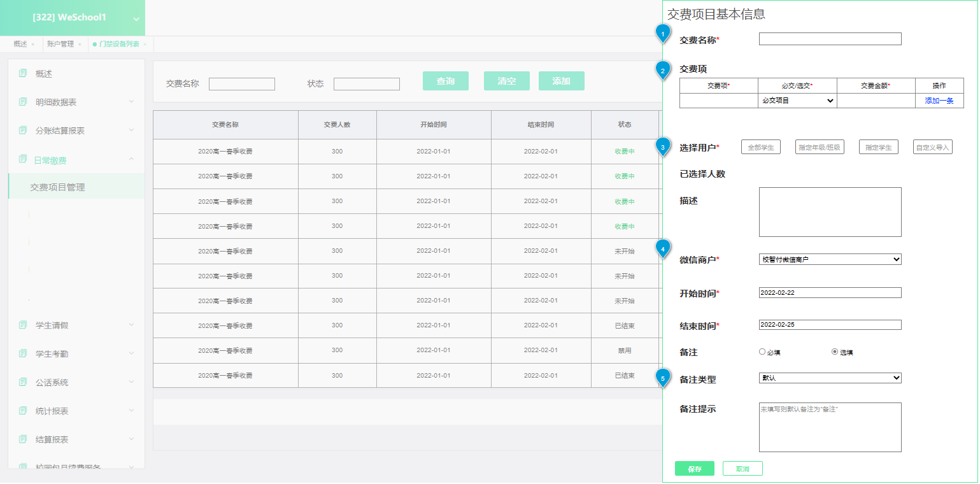This screenshot has width=980, height=484.
Task: Click the 开始时间 field showing 2022-02-22
Action: [x=830, y=292]
